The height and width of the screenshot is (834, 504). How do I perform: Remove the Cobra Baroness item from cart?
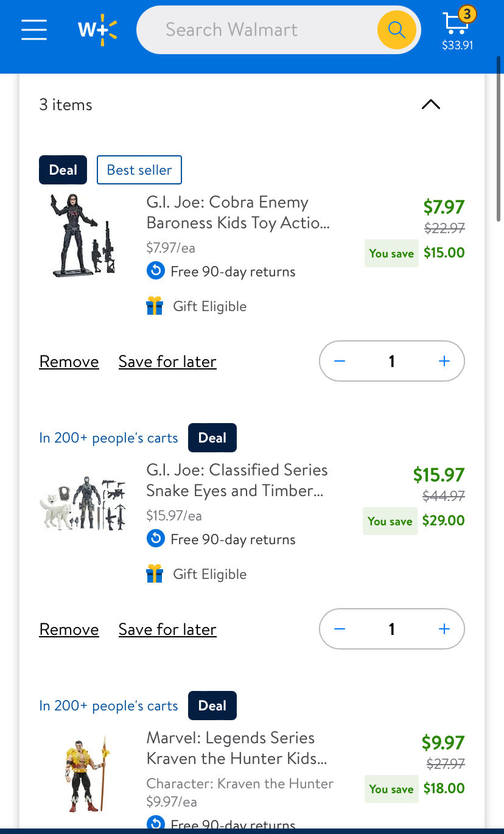click(x=69, y=362)
